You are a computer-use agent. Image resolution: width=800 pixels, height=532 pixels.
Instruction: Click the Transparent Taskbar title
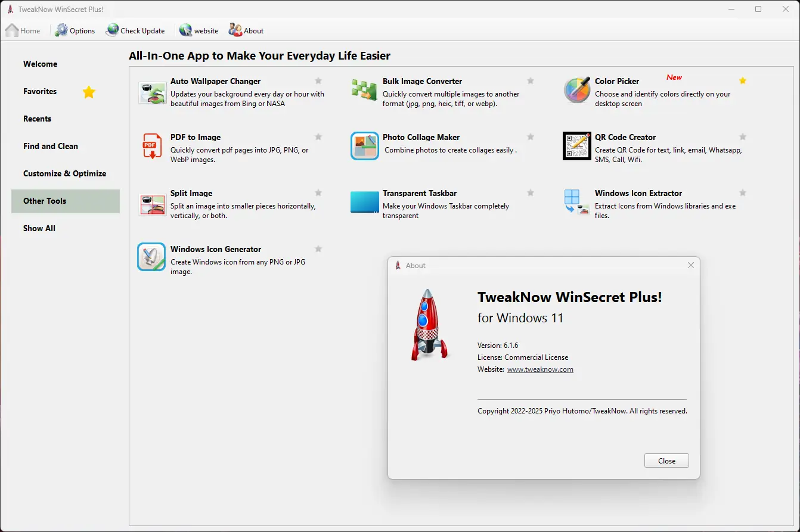(420, 193)
